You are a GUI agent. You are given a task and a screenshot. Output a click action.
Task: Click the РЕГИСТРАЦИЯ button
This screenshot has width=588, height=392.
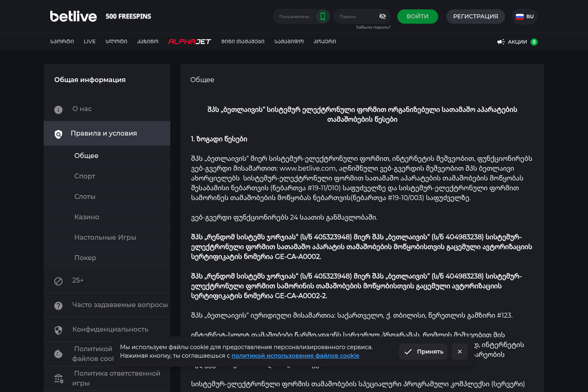(x=476, y=16)
